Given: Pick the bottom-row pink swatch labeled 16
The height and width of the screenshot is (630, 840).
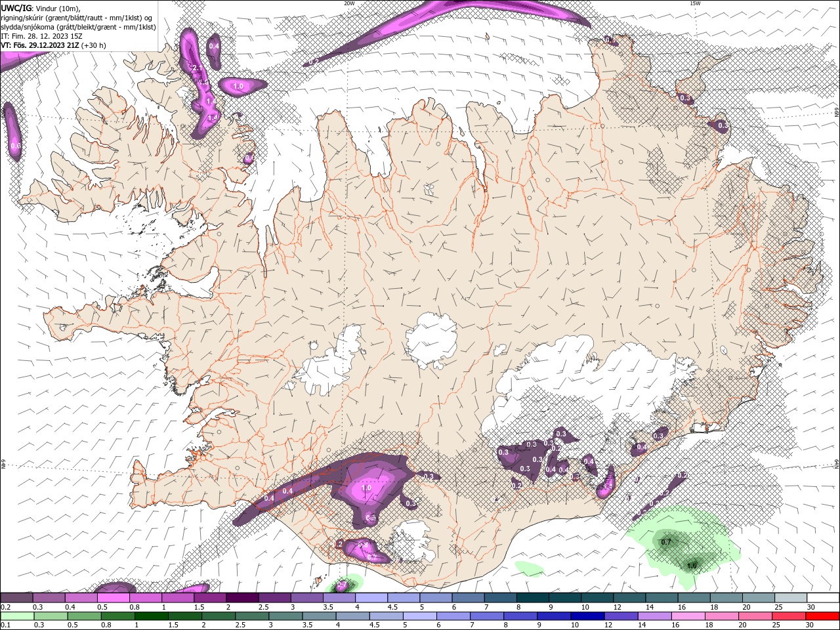Looking at the screenshot, I should [688, 616].
